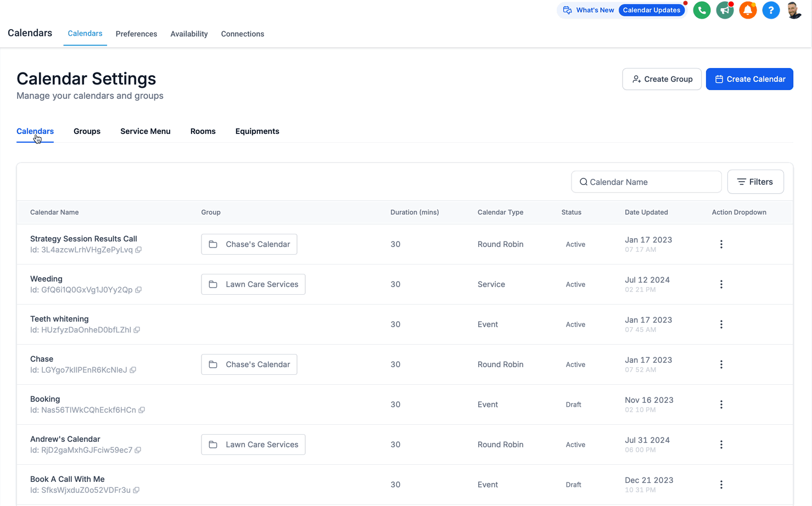Open action menu for Weeding calendar
This screenshot has height=506, width=812.
[721, 284]
